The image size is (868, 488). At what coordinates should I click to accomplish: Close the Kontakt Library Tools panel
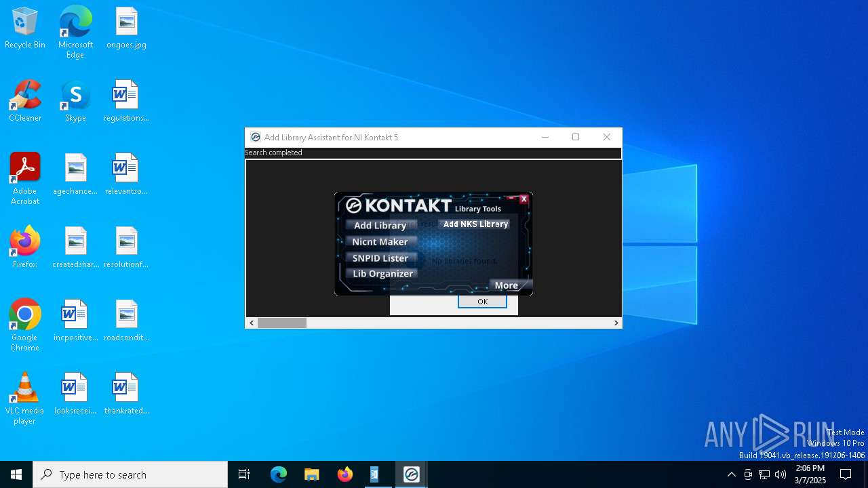click(x=524, y=199)
